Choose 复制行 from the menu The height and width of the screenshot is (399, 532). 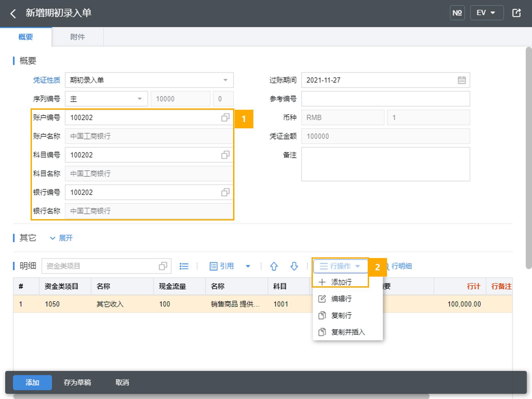point(348,315)
